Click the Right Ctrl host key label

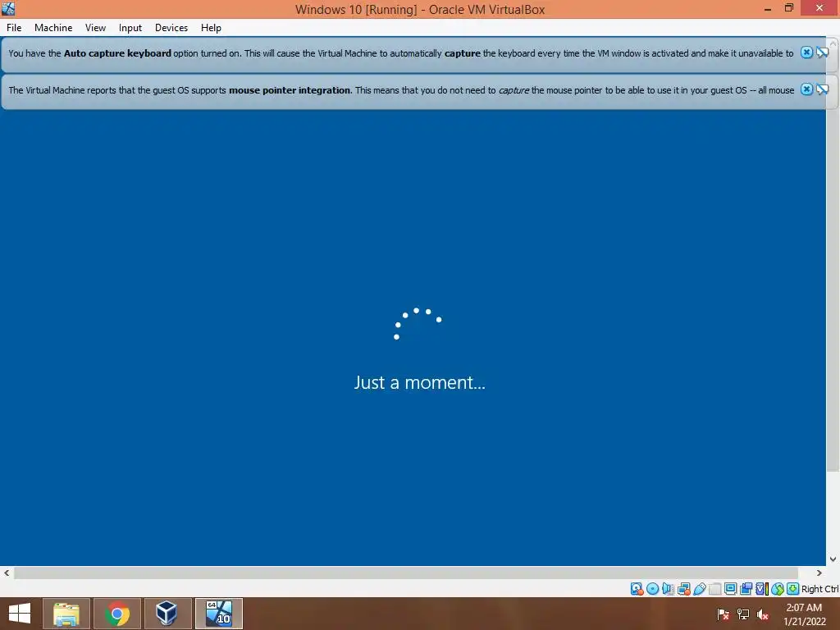click(819, 589)
